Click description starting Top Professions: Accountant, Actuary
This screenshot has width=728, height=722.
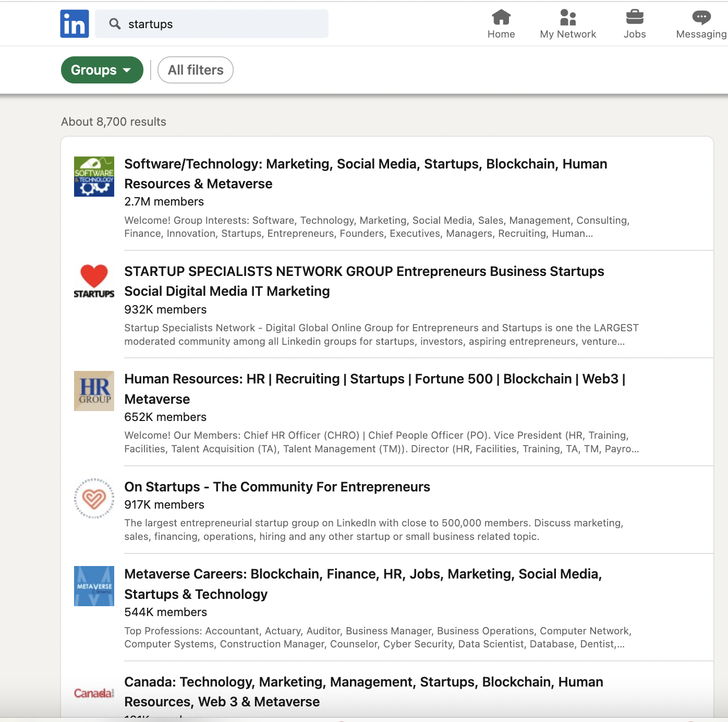pyautogui.click(x=378, y=637)
